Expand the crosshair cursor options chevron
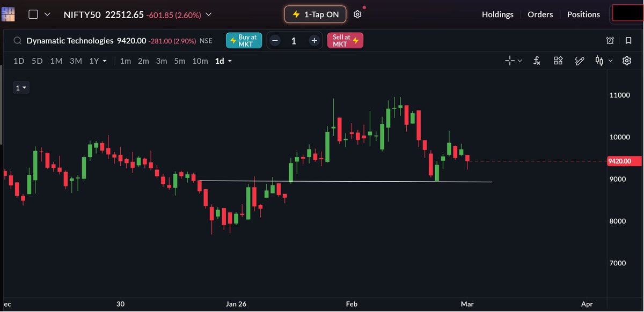The width and height of the screenshot is (644, 312). coord(519,61)
